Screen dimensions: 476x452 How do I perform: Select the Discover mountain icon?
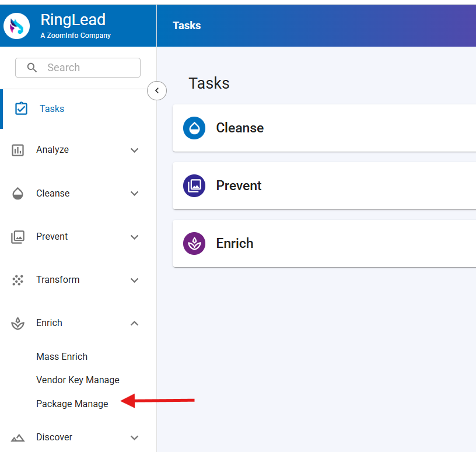[17, 437]
